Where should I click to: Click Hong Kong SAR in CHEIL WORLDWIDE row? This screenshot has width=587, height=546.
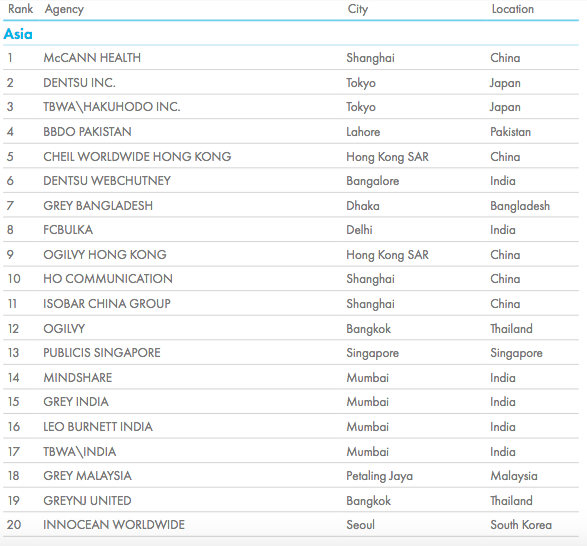pyautogui.click(x=387, y=157)
